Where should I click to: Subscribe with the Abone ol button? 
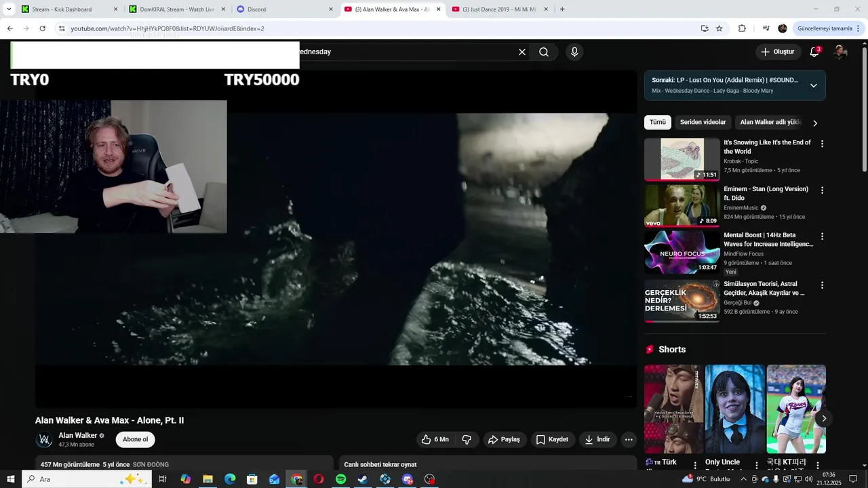tap(136, 439)
